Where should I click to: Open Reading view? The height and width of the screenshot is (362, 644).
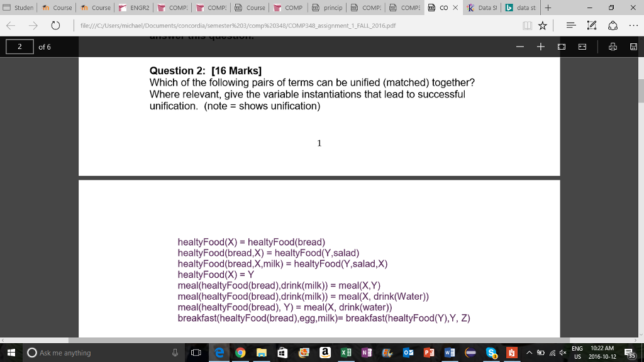click(x=527, y=25)
